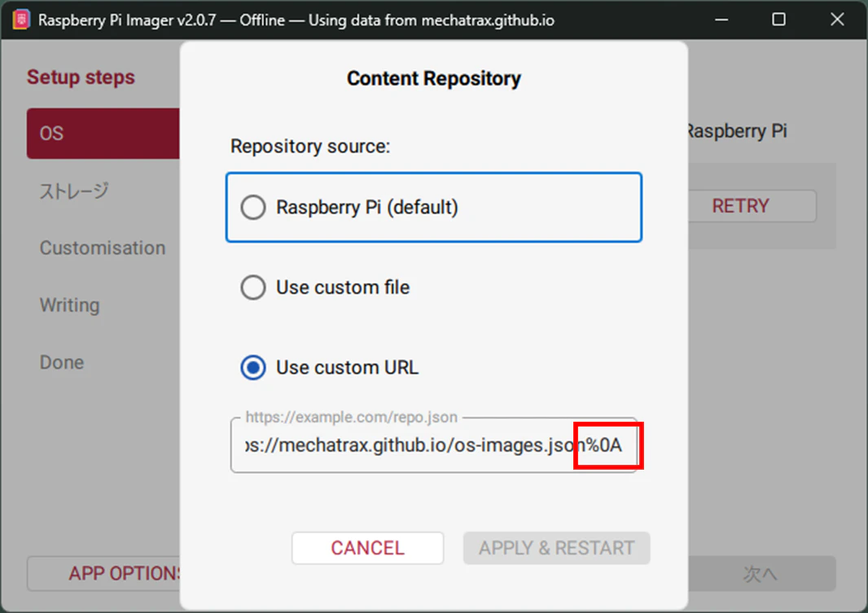Select the Writing setup step

point(70,305)
